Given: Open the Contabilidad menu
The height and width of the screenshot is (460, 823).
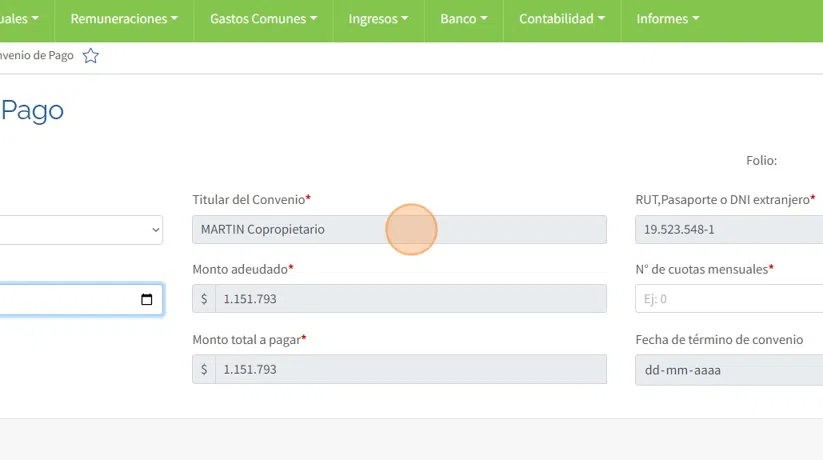Looking at the screenshot, I should 562,19.
